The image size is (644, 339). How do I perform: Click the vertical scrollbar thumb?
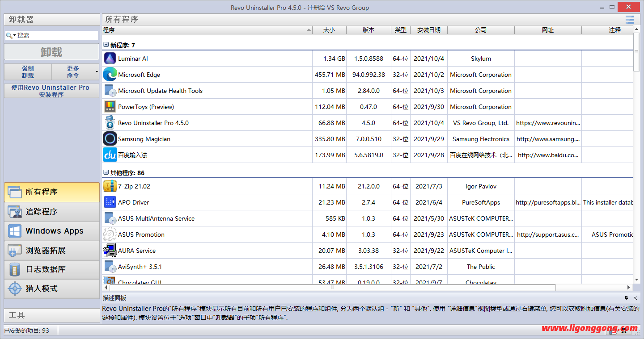pyautogui.click(x=637, y=52)
